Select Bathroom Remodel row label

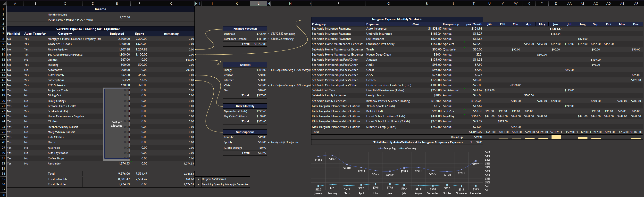[x=235, y=39]
